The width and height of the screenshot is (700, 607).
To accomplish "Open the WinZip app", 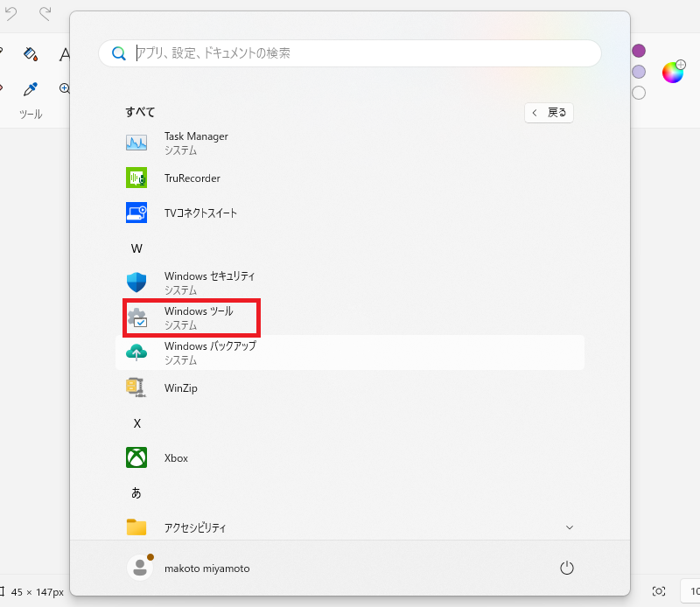I will [x=180, y=388].
